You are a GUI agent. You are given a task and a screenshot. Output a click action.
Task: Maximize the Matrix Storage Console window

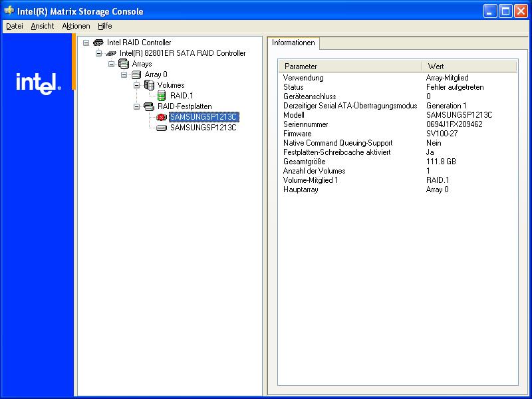click(505, 11)
